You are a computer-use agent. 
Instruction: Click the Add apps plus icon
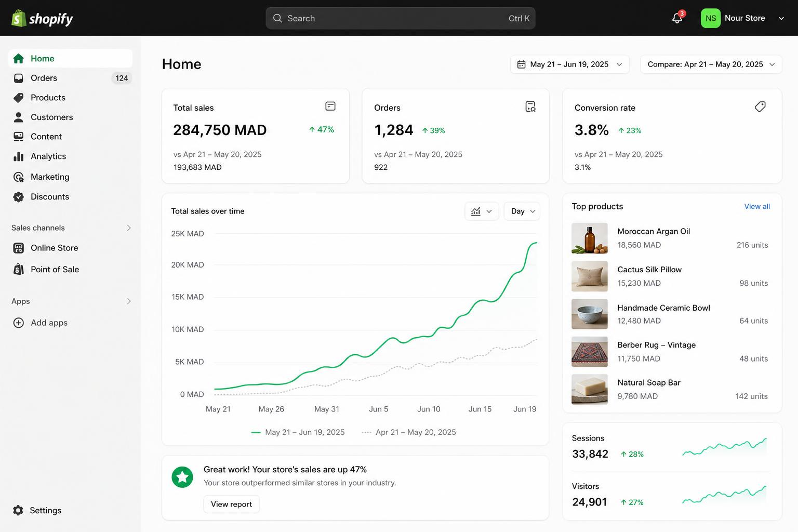coord(19,323)
